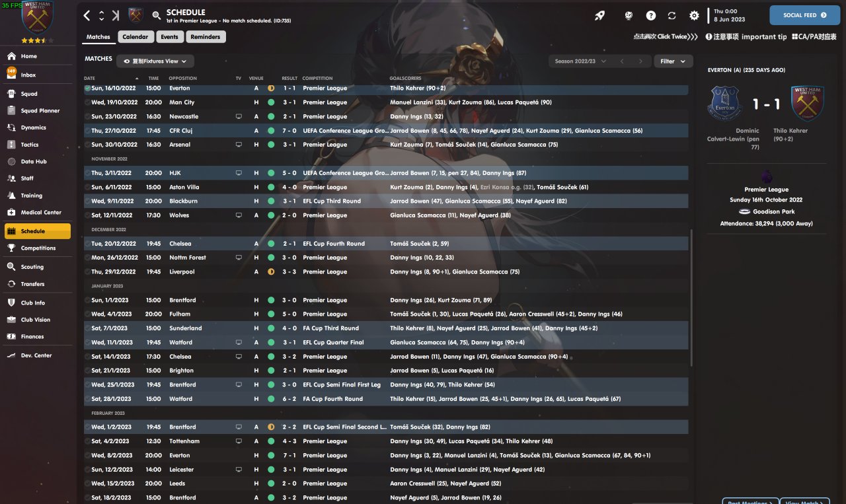
Task: Go to Squad in the sidebar
Action: (x=39, y=94)
